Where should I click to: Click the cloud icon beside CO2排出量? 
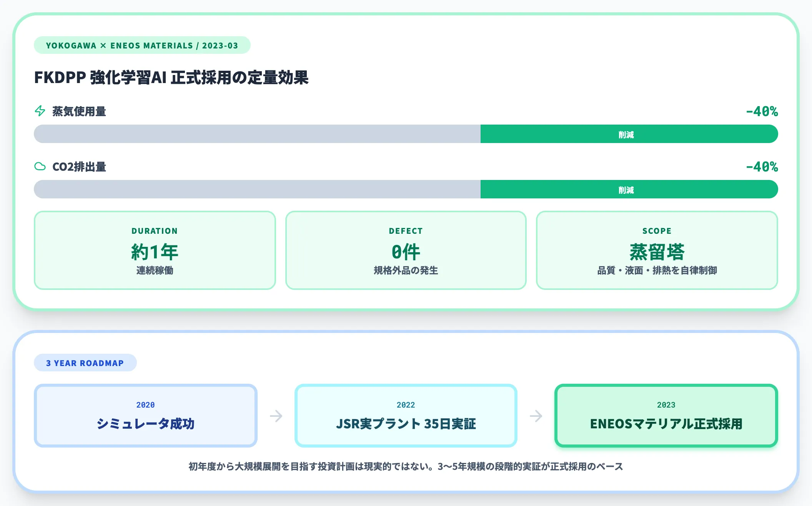tap(40, 166)
